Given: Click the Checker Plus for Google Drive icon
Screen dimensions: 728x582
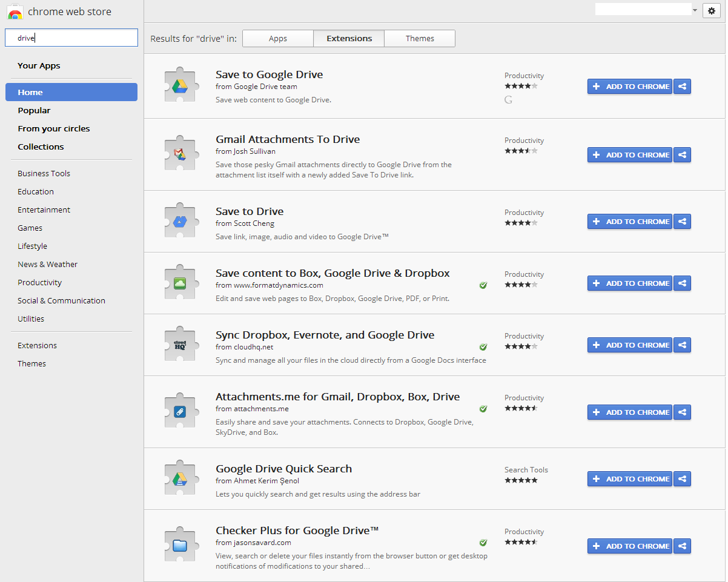Looking at the screenshot, I should tap(181, 544).
